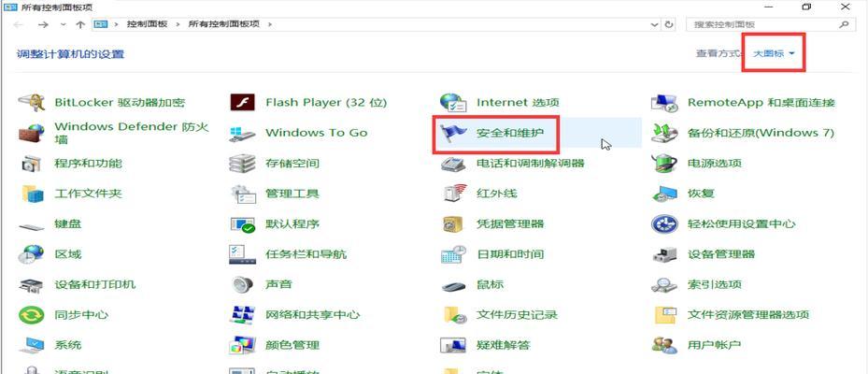Click the 设备和打印机 icon
Viewport: 868px width, 374px height.
point(32,285)
